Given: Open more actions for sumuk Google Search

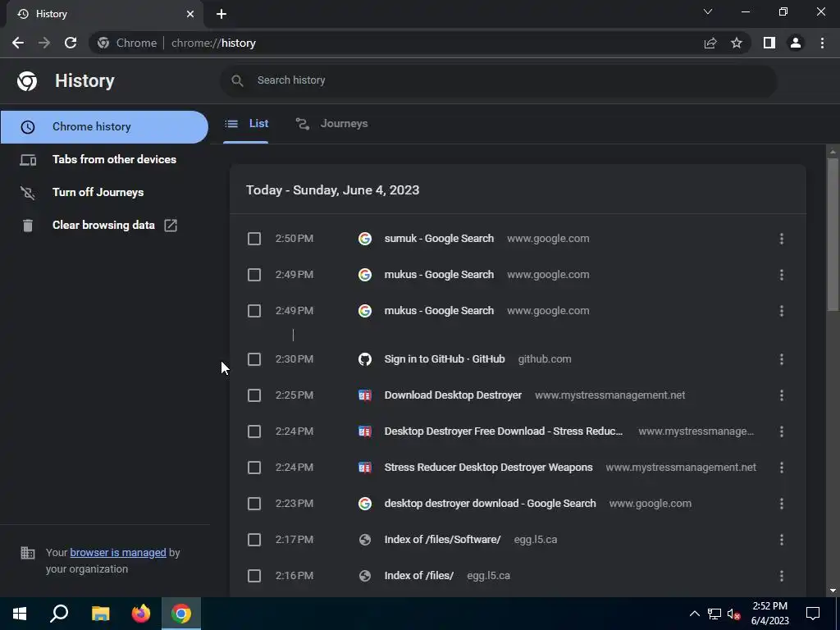Looking at the screenshot, I should pyautogui.click(x=782, y=239).
